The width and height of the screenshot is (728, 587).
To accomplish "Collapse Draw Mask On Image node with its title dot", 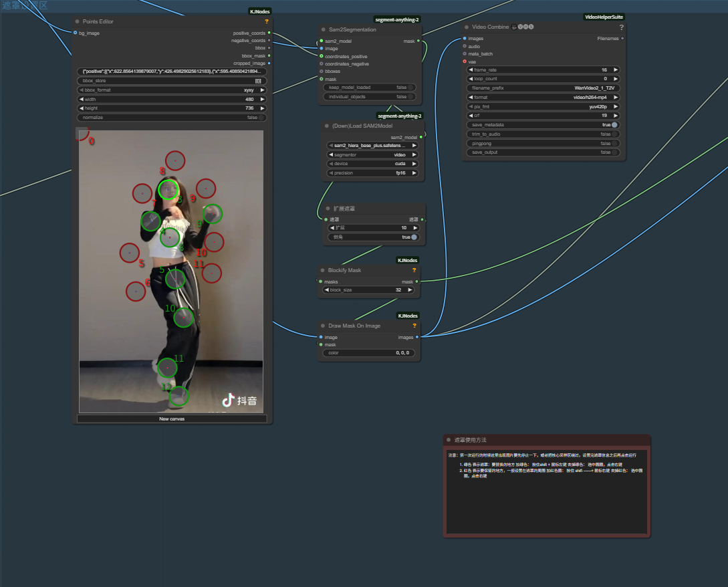I will pyautogui.click(x=323, y=326).
